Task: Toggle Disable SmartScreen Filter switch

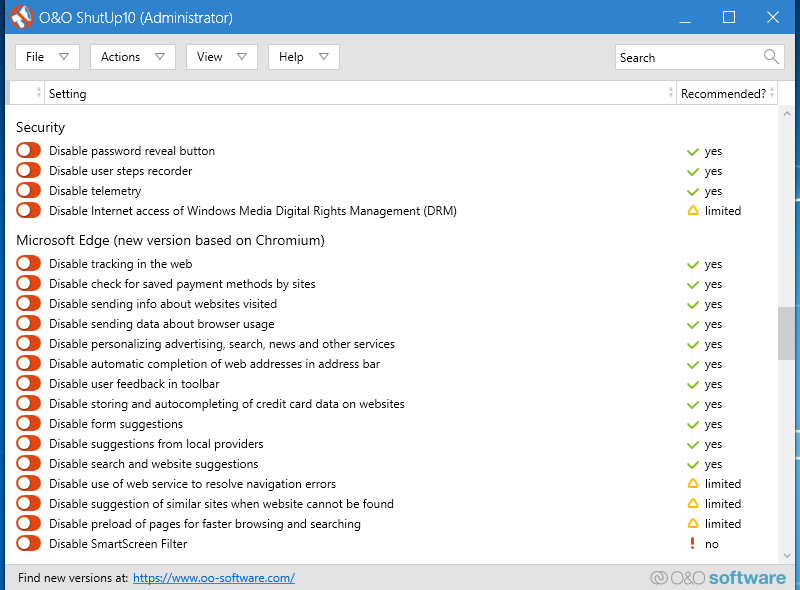Action: pos(28,543)
